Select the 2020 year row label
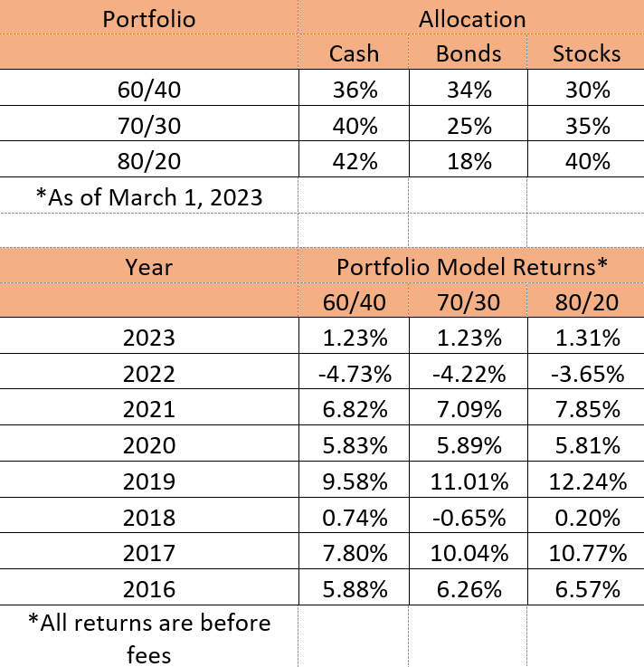This screenshot has width=644, height=667. 149,445
